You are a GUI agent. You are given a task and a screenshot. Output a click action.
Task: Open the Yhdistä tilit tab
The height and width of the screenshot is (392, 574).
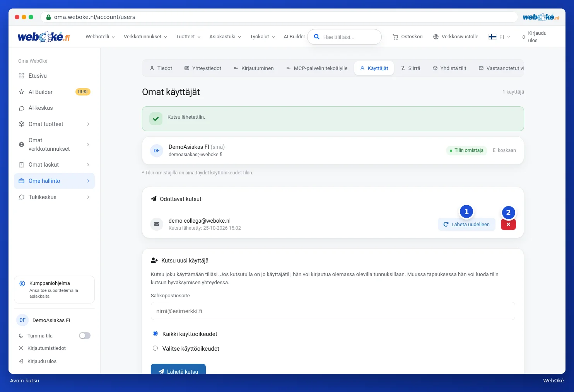click(x=449, y=68)
